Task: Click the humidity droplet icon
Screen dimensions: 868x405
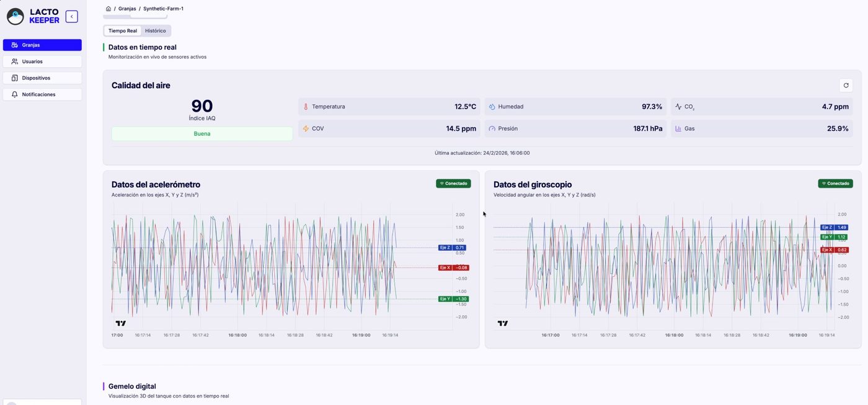Action: (x=492, y=106)
